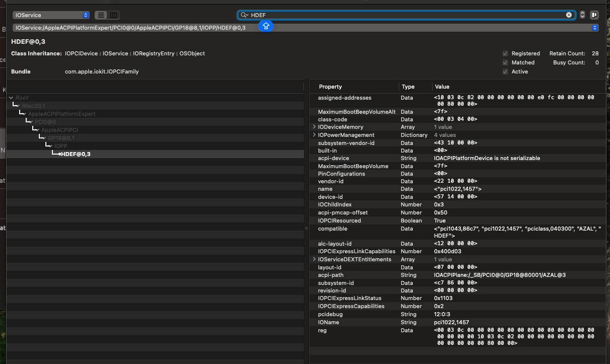Select the HDEF@0,3 tree node
The height and width of the screenshot is (364, 610).
[x=76, y=154]
